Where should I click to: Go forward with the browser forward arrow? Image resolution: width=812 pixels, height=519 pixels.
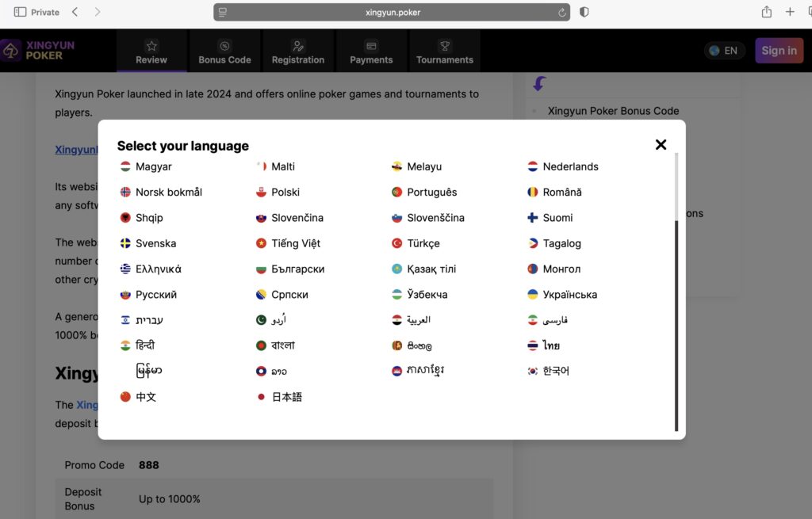pyautogui.click(x=98, y=12)
